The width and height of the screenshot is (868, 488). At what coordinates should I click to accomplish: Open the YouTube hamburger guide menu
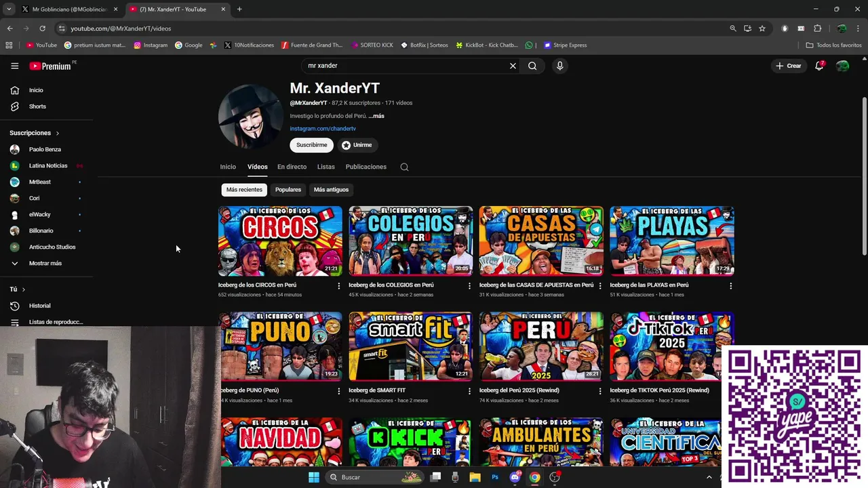click(x=14, y=66)
